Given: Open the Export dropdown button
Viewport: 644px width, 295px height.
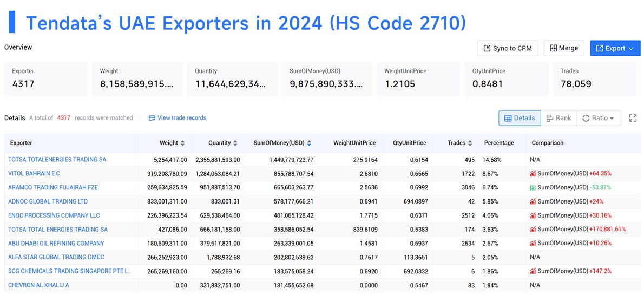Looking at the screenshot, I should pyautogui.click(x=615, y=48).
